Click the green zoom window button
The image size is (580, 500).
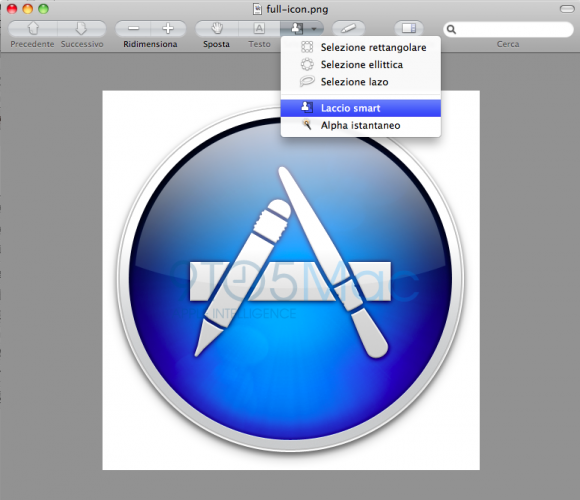coord(43,9)
